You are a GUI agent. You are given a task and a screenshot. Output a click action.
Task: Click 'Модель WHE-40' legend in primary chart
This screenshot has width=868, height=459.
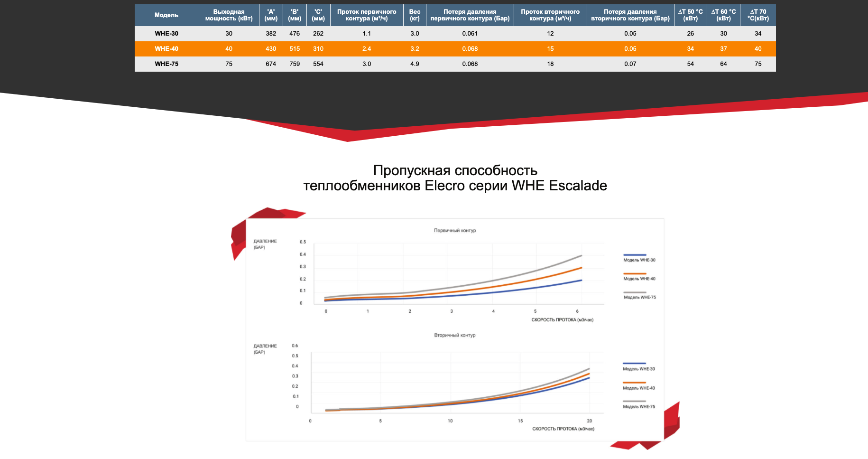pos(639,277)
